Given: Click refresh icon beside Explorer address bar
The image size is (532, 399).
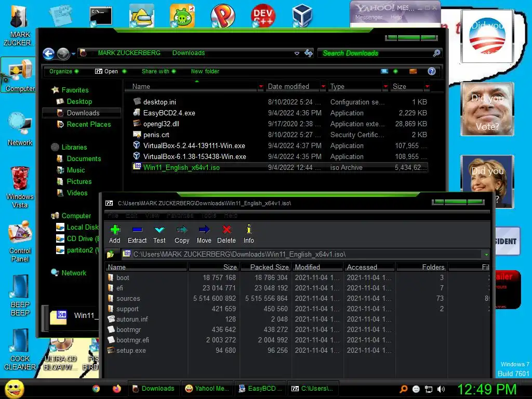Looking at the screenshot, I should click(x=309, y=53).
